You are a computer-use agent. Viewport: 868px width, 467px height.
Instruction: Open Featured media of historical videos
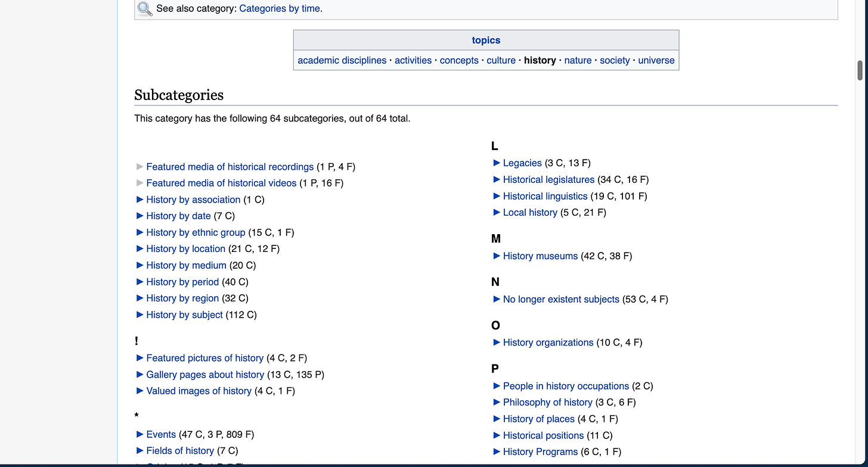pos(221,183)
